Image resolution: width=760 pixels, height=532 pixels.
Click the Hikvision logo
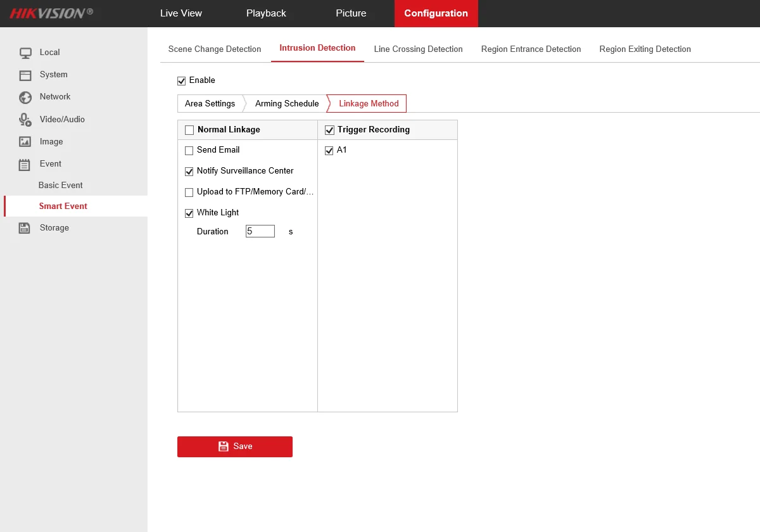pyautogui.click(x=51, y=13)
